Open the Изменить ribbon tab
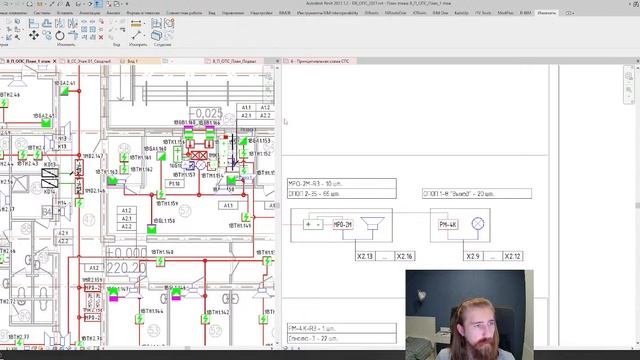The height and width of the screenshot is (360, 640). 547,13
